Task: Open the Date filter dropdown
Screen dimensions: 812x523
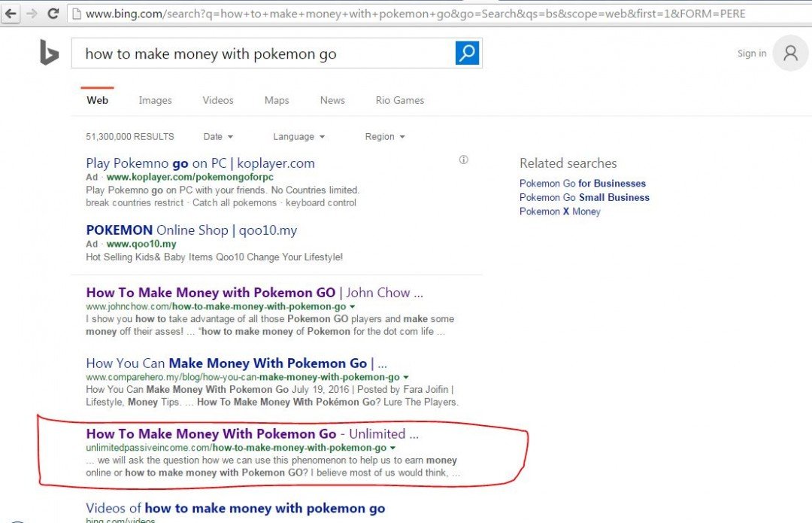Action: pyautogui.click(x=218, y=136)
